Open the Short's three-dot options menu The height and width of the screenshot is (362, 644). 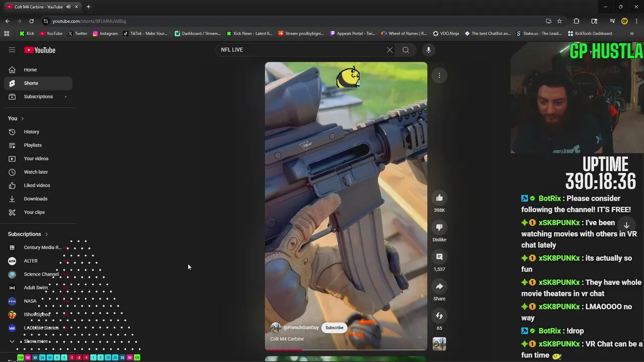(x=439, y=75)
